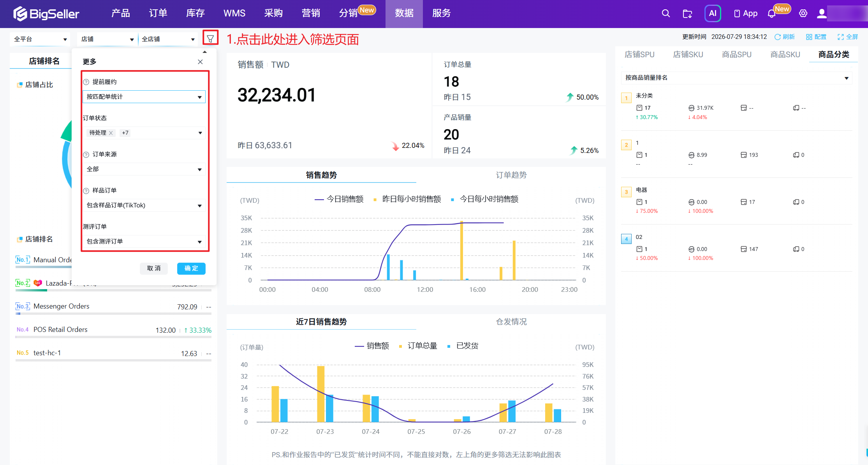Open the user profile avatar icon
868x465 pixels.
(822, 14)
